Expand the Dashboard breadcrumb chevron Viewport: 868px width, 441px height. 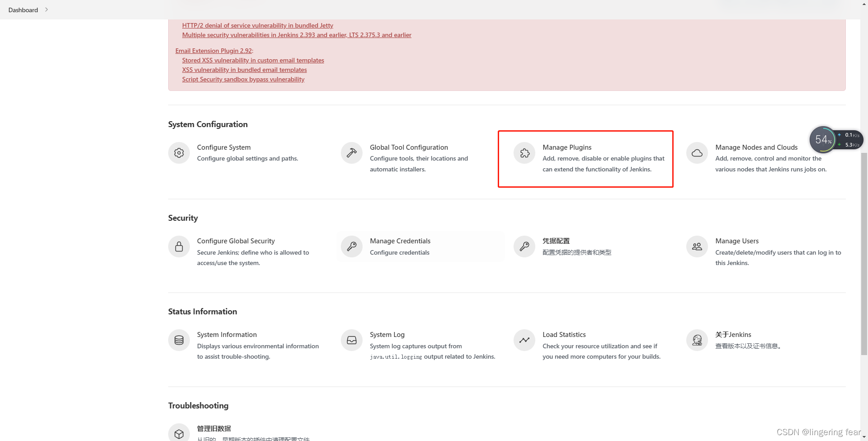click(47, 9)
